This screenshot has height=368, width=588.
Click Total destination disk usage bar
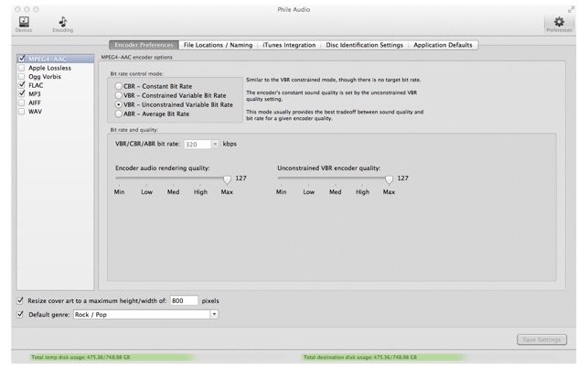384,357
